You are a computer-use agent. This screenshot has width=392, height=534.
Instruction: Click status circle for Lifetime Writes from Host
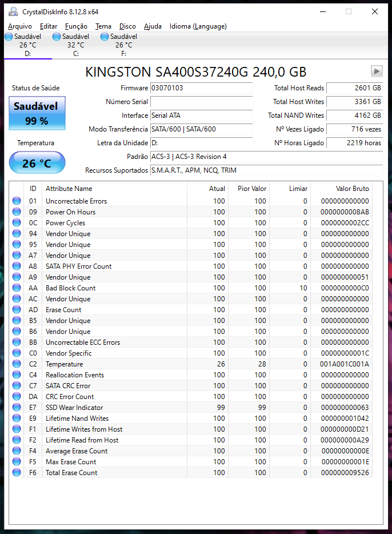click(17, 429)
